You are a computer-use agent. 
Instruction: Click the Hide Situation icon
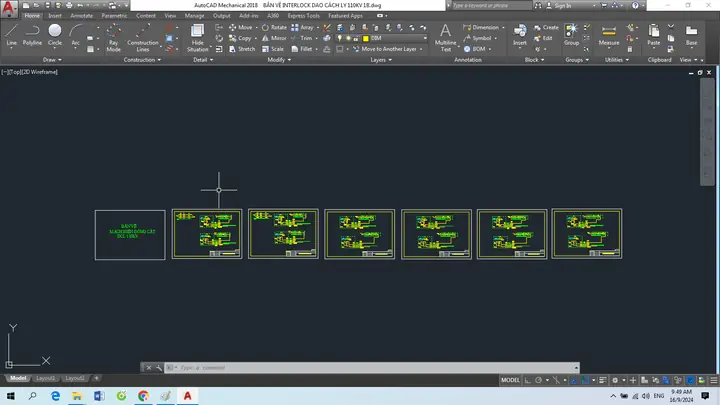[197, 38]
